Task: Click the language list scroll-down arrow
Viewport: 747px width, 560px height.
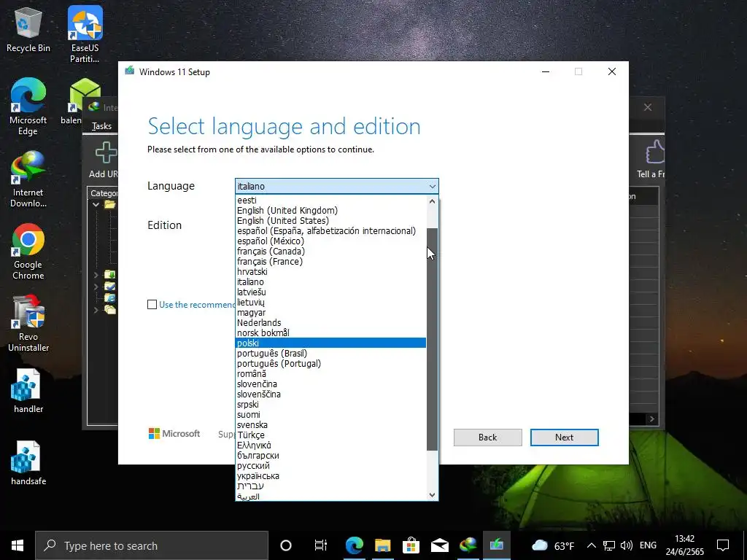Action: click(x=432, y=495)
